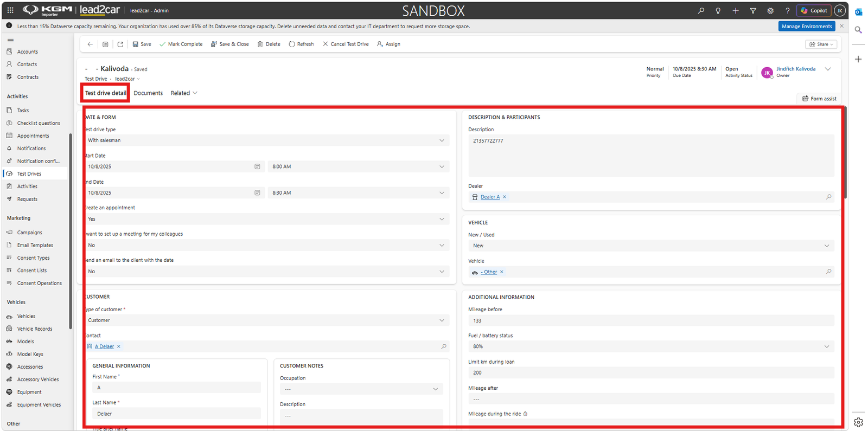
Task: Click the plus quick-create icon in header
Action: 736,10
